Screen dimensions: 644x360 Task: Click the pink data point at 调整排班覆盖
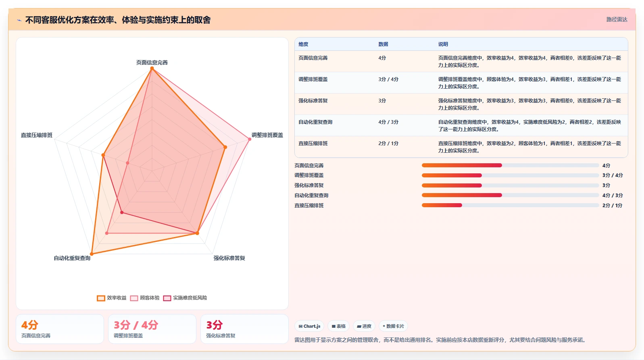(250, 139)
